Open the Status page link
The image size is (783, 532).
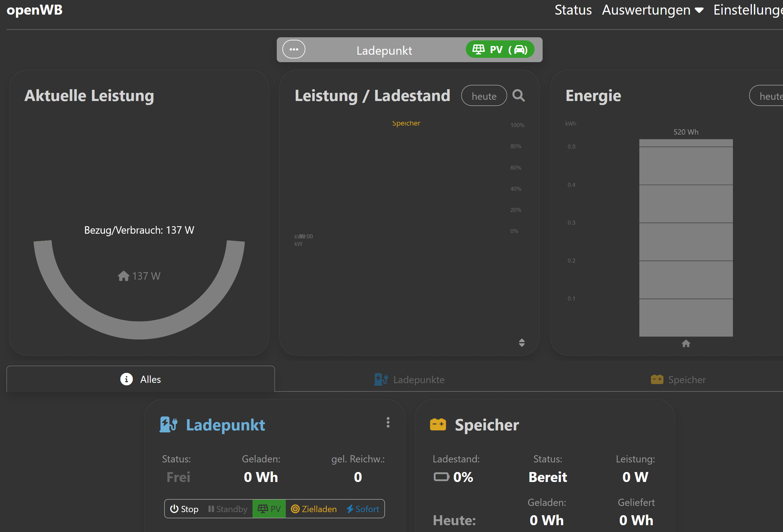click(573, 10)
